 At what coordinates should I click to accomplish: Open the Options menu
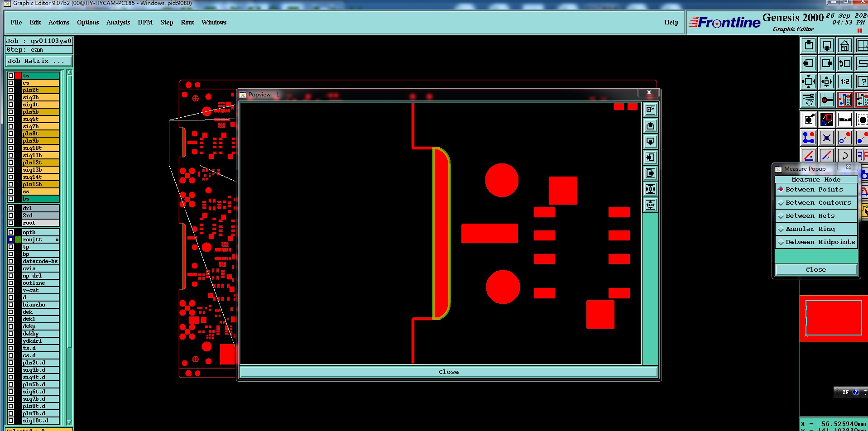(88, 22)
